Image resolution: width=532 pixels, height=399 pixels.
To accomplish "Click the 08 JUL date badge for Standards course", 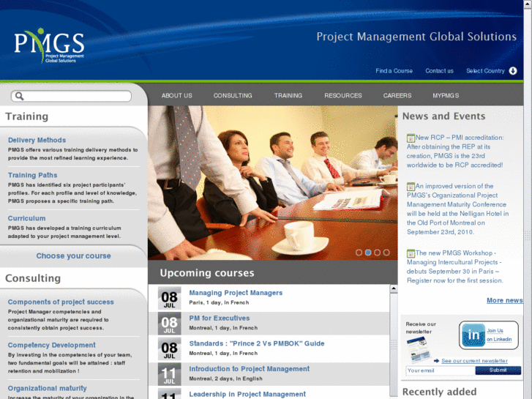I will click(x=169, y=348).
